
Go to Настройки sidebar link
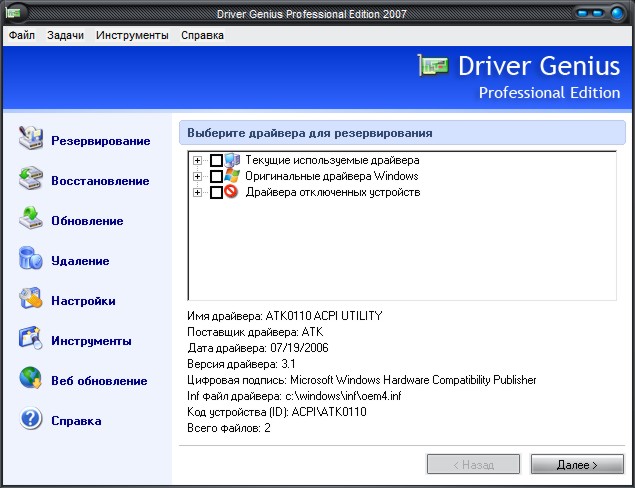tap(83, 301)
